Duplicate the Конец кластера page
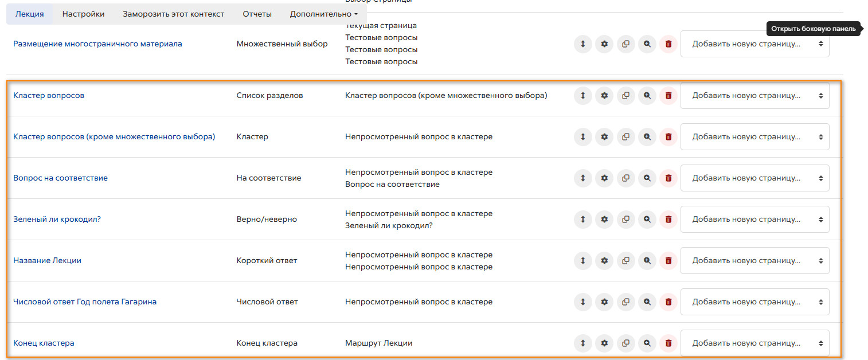868x360 pixels. click(x=625, y=343)
